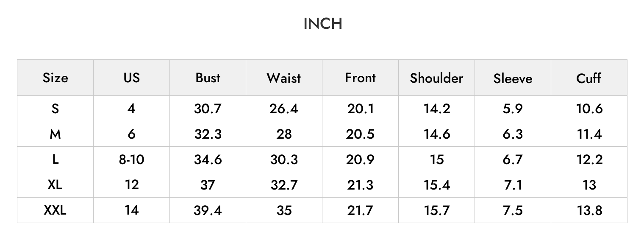The image size is (644, 229).
Task: Select the 15.4 shoulder value
Action: [436, 185]
